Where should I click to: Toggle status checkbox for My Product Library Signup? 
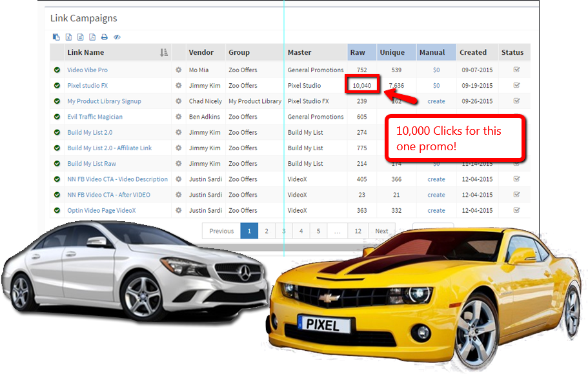[516, 101]
